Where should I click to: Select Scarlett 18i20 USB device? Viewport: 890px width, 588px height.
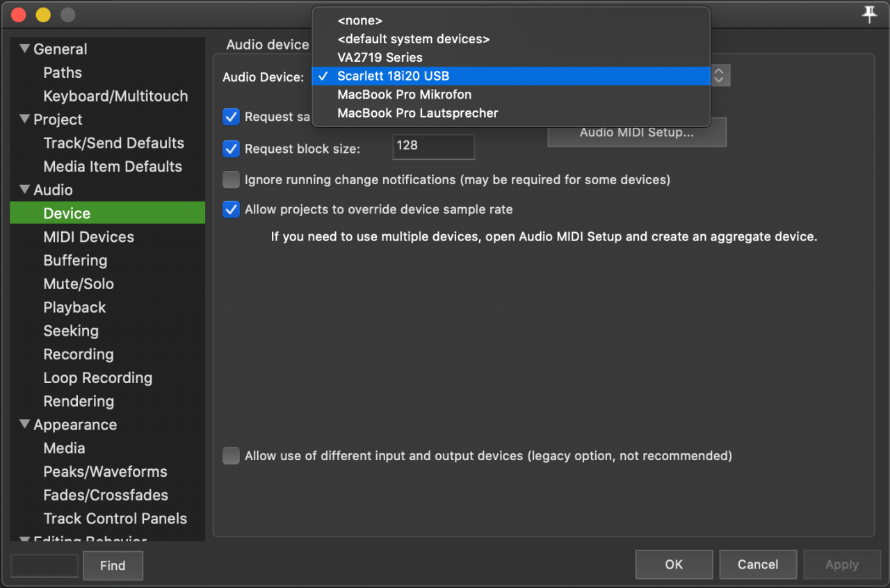(511, 76)
